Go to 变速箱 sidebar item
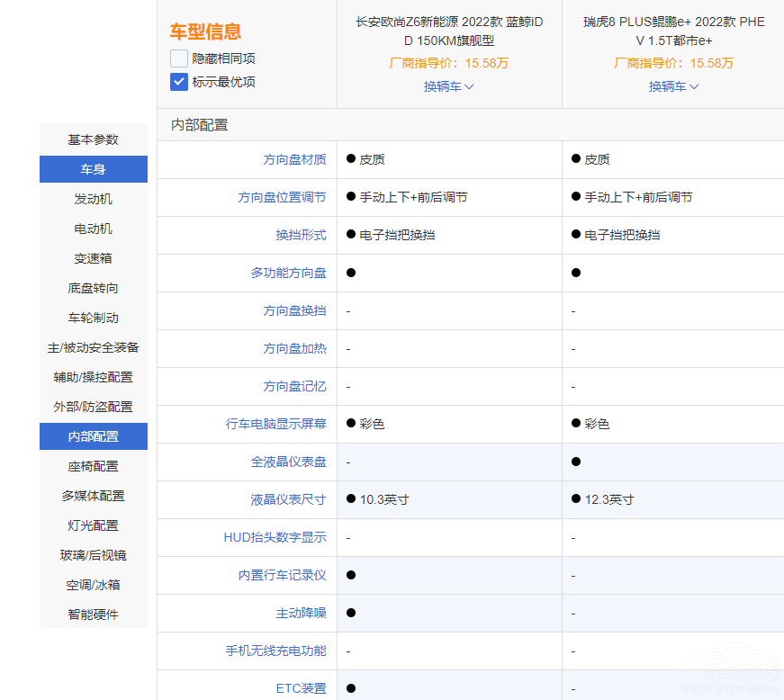This screenshot has width=784, height=700. (94, 258)
